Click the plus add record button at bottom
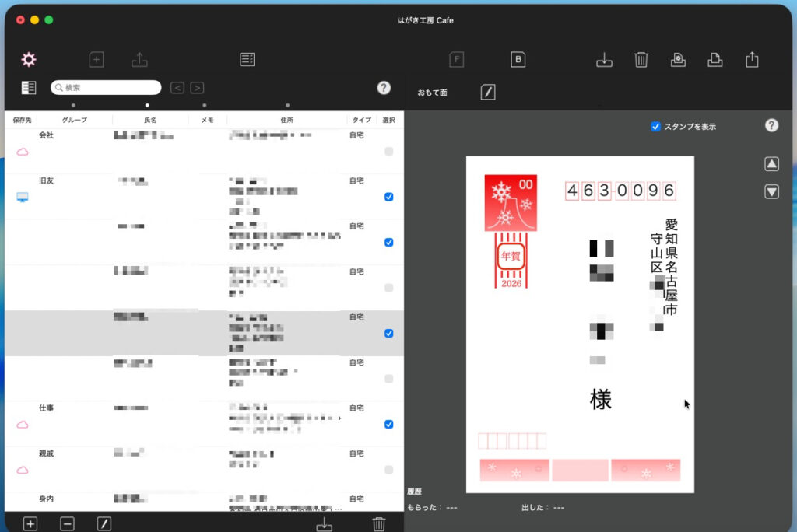 click(x=30, y=523)
